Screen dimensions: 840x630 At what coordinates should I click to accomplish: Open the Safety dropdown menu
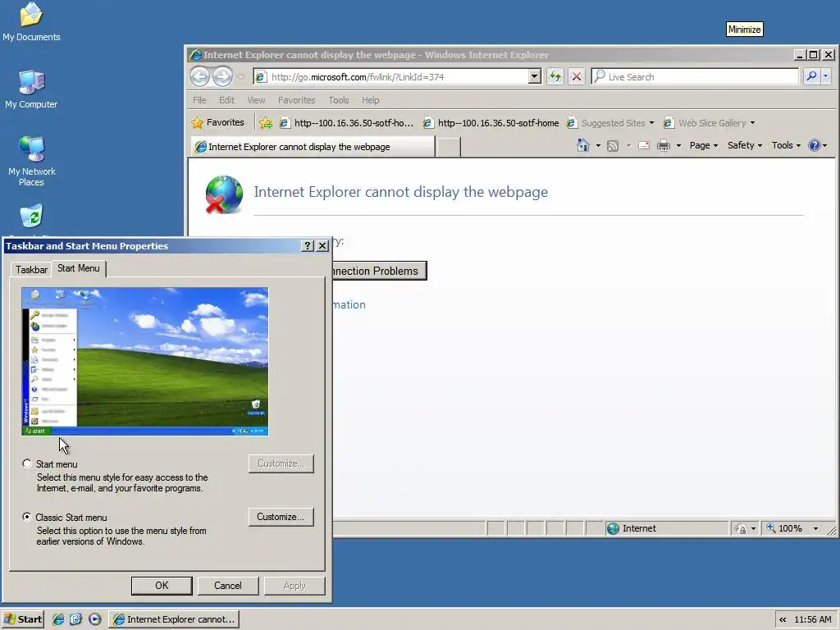point(745,145)
